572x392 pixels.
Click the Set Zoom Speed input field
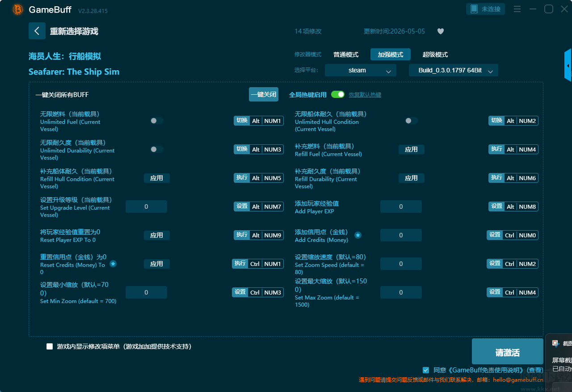(x=401, y=264)
